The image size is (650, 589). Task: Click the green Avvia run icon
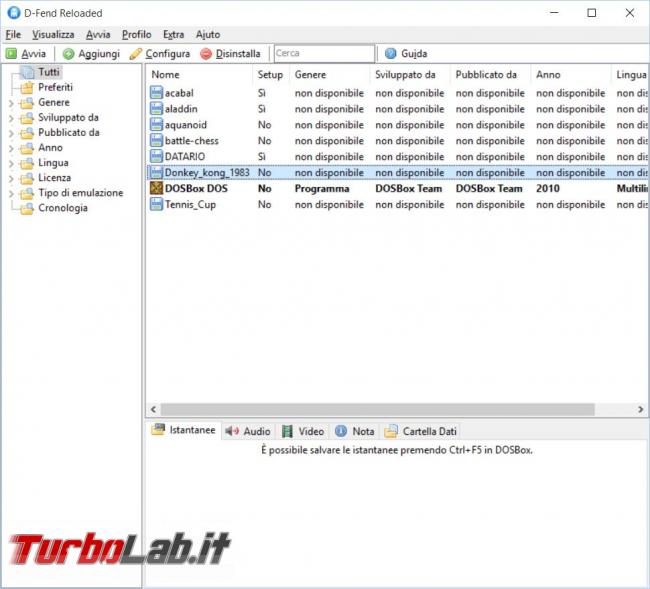(11, 53)
